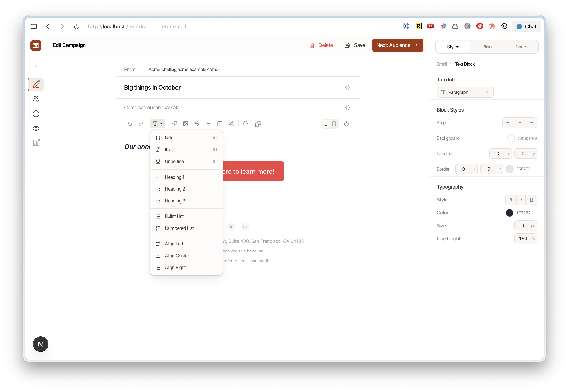Insert a link with the chain icon
Screen dimensions: 569x392
(x=174, y=124)
